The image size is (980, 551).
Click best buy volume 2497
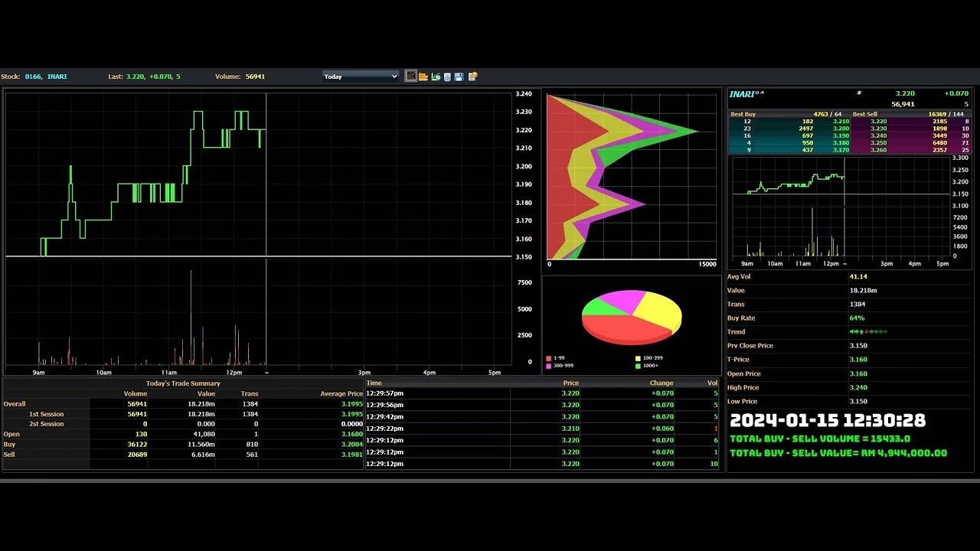(x=805, y=129)
